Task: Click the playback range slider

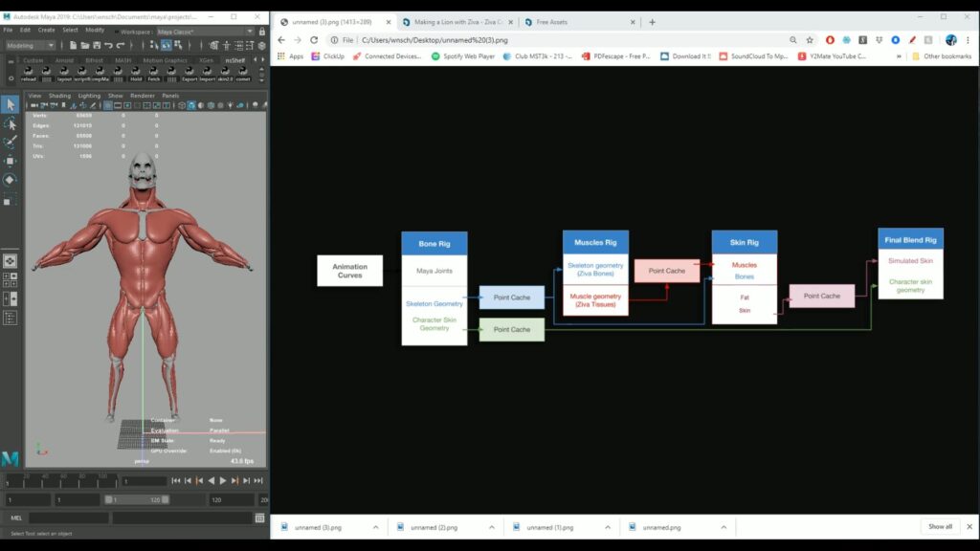Action: coord(136,499)
